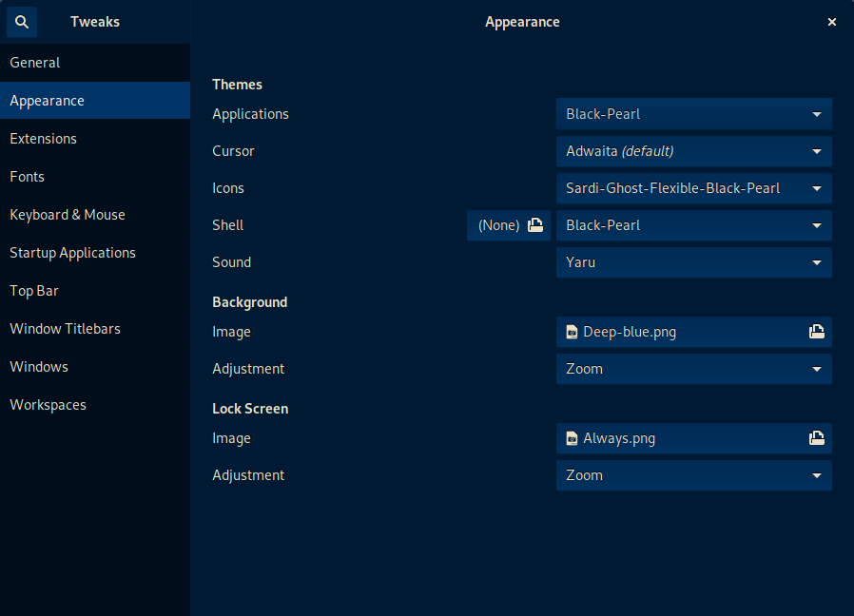854x616 pixels.
Task: Click the Background section heading
Action: 249,302
